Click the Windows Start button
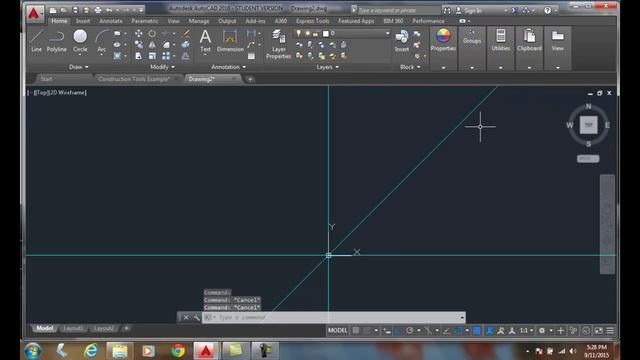640x360 pixels. point(32,351)
